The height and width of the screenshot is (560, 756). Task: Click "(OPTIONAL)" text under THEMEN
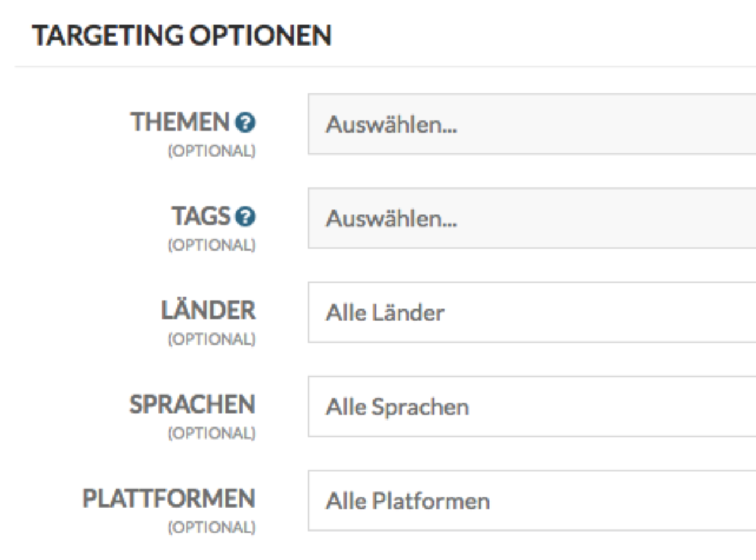point(211,151)
